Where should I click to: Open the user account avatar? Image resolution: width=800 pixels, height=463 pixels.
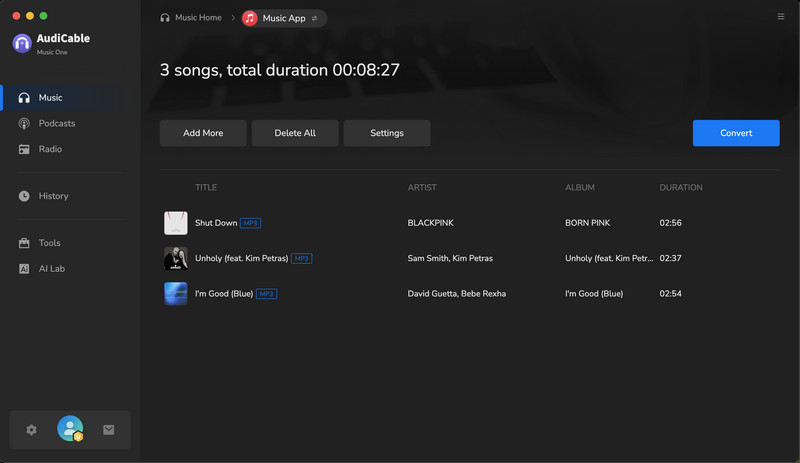(x=70, y=429)
